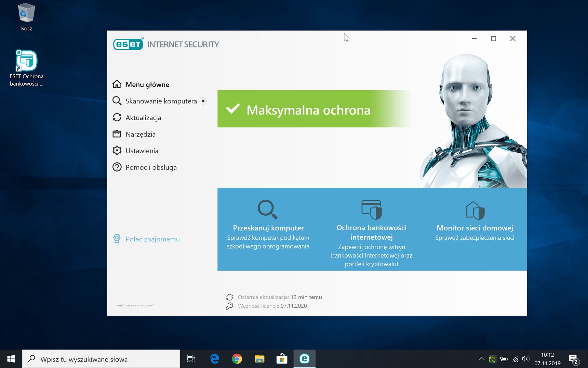
Task: Launch Microsoft Edge from taskbar
Action: point(214,359)
